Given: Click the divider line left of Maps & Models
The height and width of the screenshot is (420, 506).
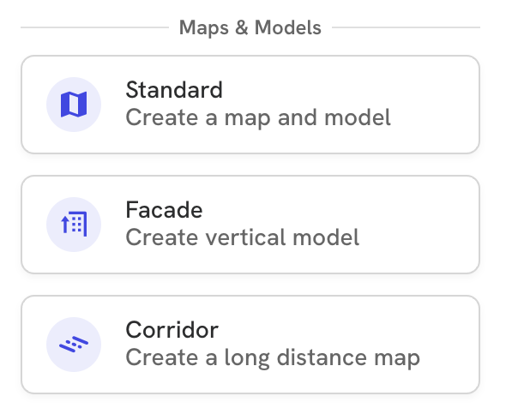Looking at the screenshot, I should pos(95,27).
